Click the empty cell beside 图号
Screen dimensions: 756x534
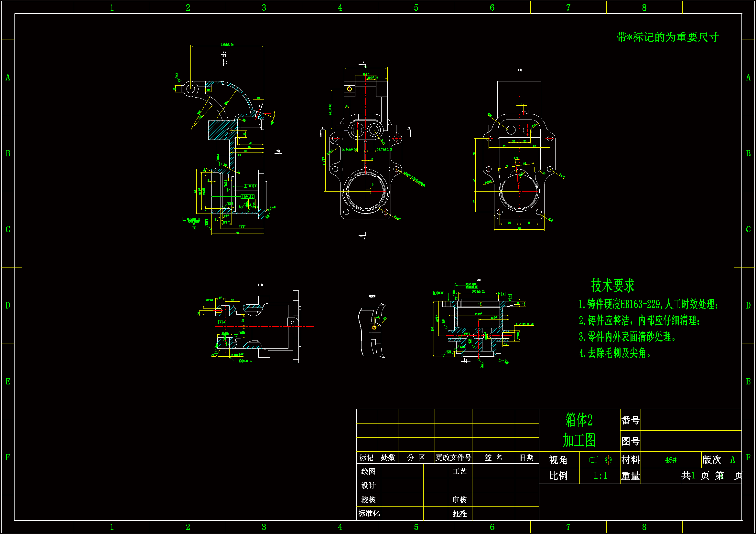click(691, 441)
